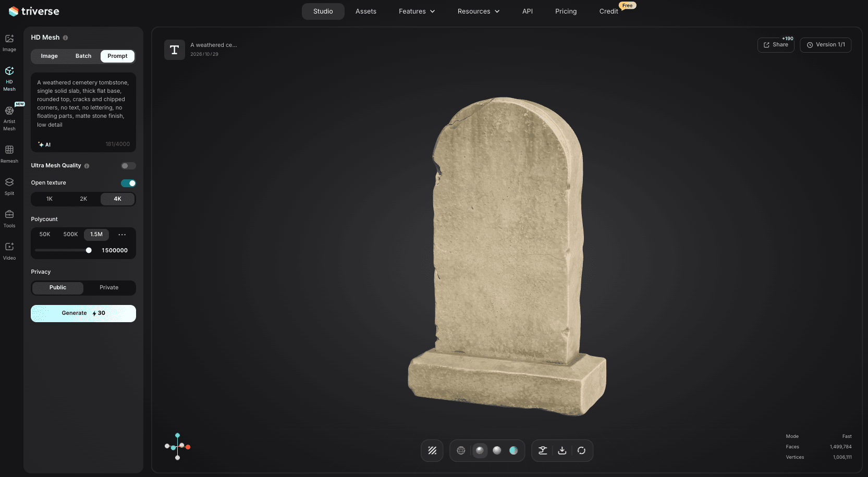
Task: Select 1K texture resolution
Action: pyautogui.click(x=50, y=199)
